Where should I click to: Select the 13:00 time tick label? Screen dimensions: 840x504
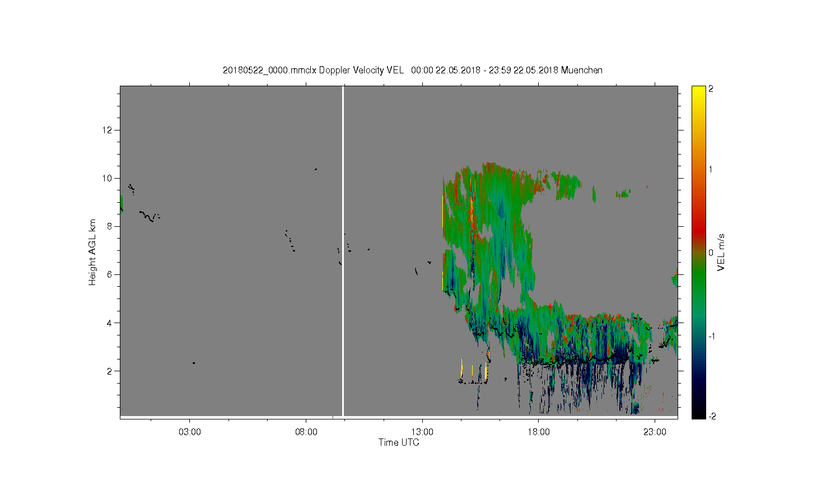tap(422, 432)
